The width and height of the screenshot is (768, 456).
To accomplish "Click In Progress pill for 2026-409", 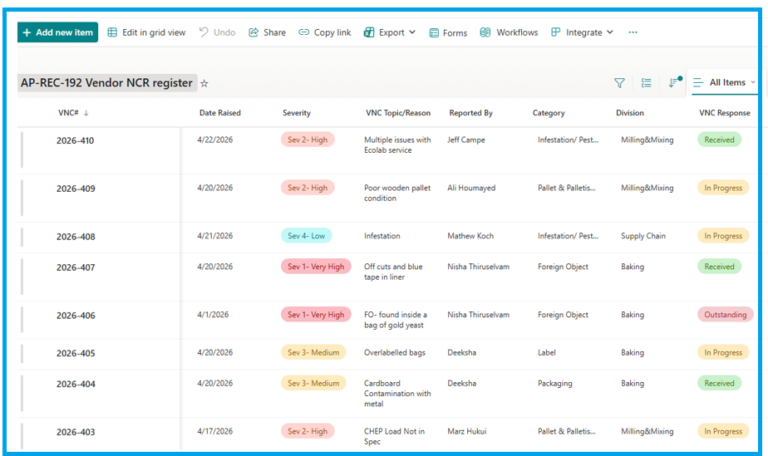I will (x=723, y=188).
